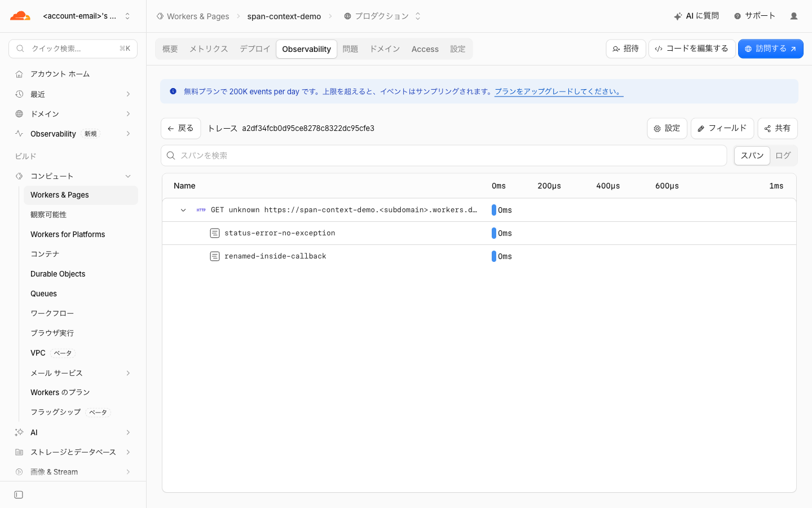Switch view to スパン
This screenshot has width=812, height=508.
coord(752,156)
